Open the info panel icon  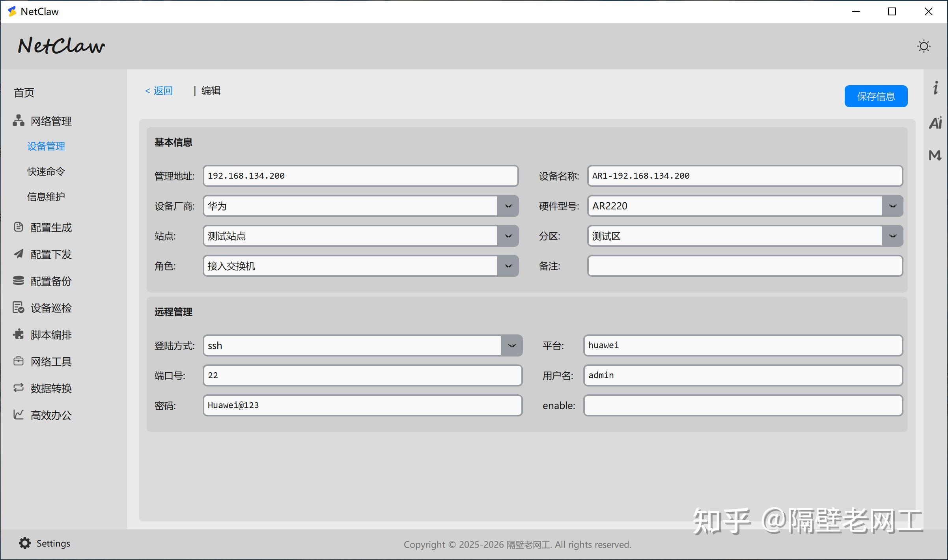935,88
